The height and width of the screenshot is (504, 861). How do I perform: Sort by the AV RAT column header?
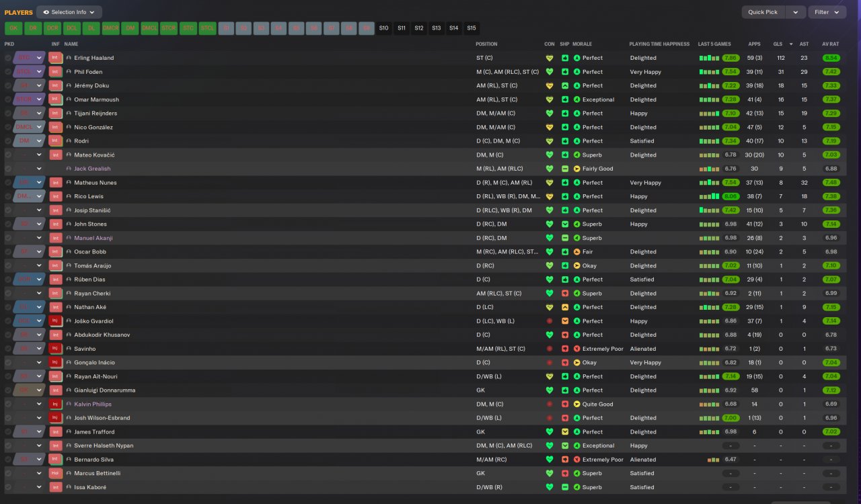coord(831,44)
